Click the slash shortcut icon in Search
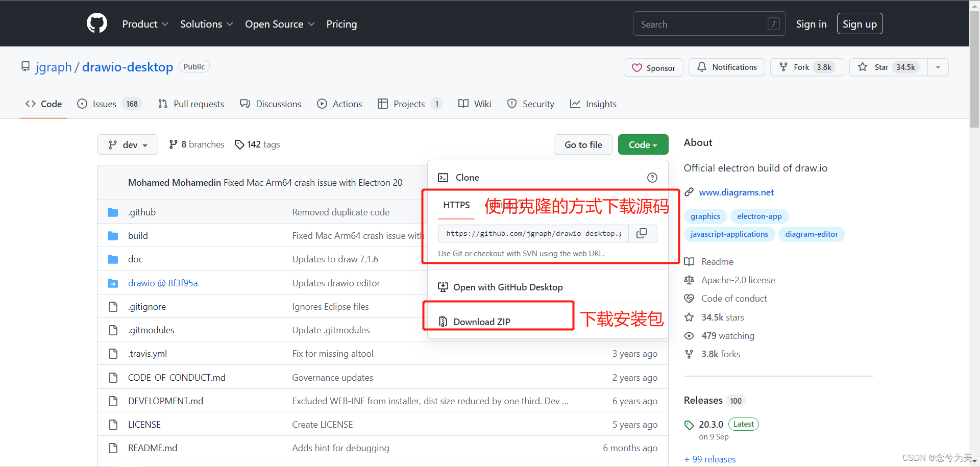This screenshot has width=980, height=467. coord(773,24)
